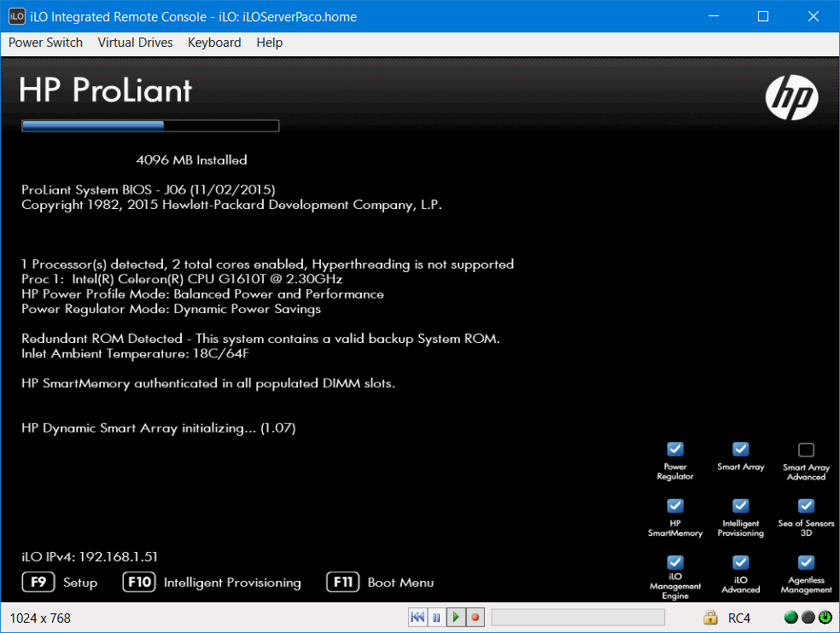Viewport: 840px width, 633px height.
Task: Toggle the HP SmartMemory checkbox
Action: [675, 506]
